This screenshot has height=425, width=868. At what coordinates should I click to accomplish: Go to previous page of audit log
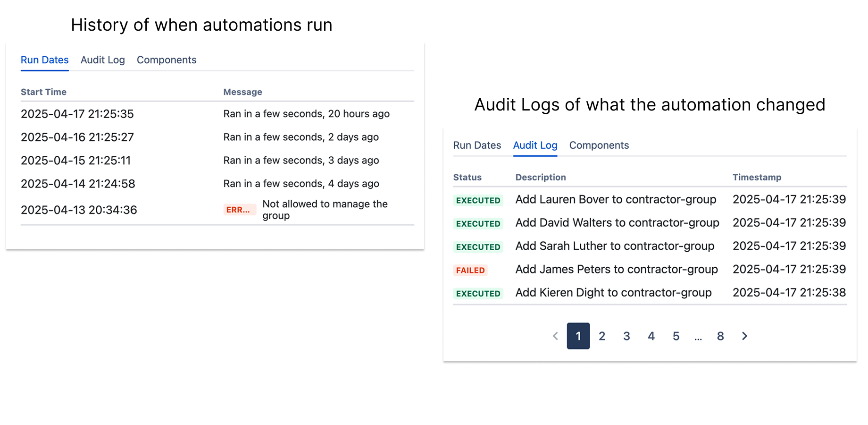(x=555, y=336)
